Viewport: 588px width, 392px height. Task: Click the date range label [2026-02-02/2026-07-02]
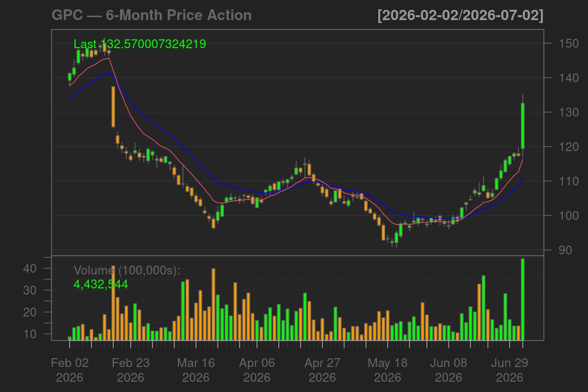click(460, 16)
